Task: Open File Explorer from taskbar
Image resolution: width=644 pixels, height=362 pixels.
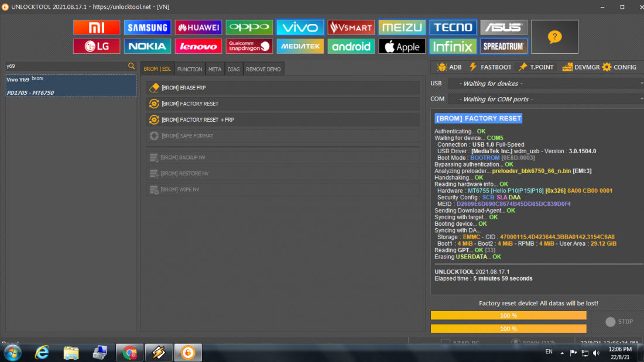Action: point(71,353)
